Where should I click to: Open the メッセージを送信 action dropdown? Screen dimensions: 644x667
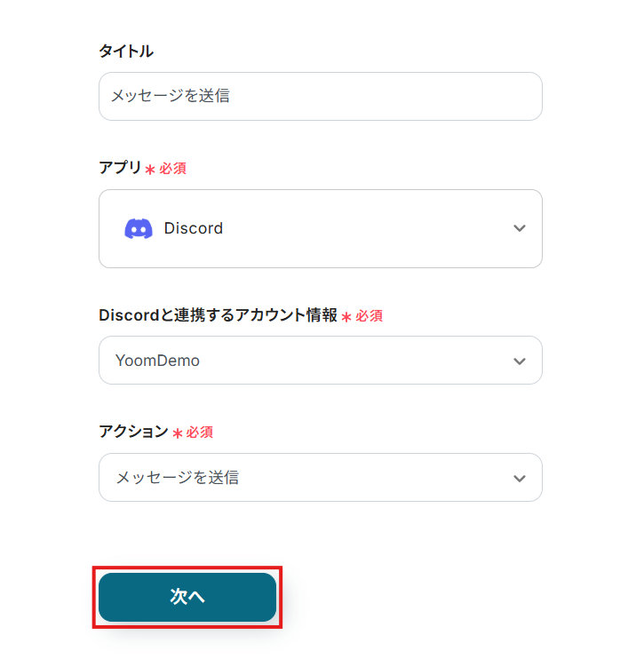[x=320, y=478]
